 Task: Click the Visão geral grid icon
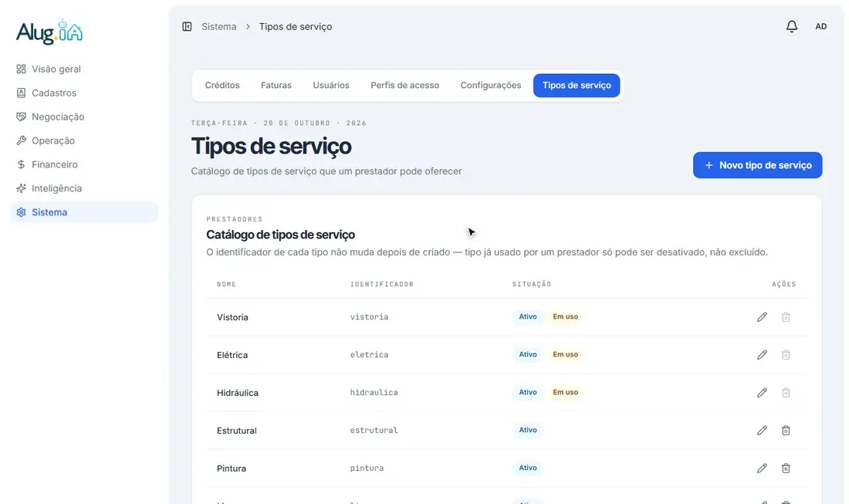coord(21,69)
